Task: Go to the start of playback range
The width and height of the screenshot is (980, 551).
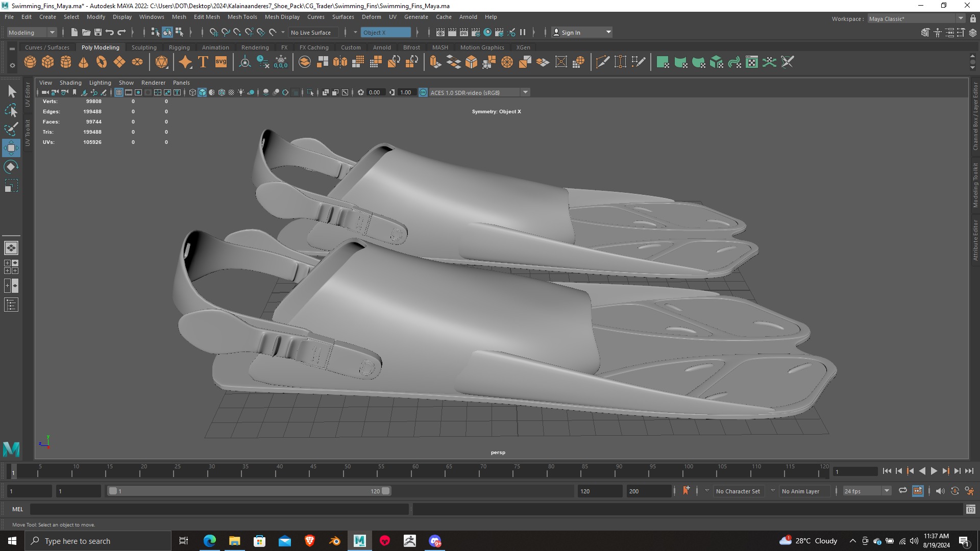Action: [887, 471]
